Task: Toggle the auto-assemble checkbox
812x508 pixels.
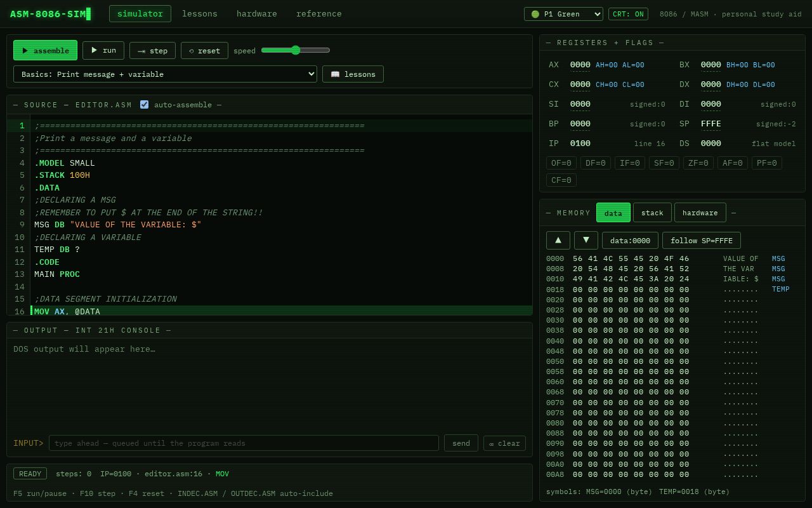Action: [144, 105]
